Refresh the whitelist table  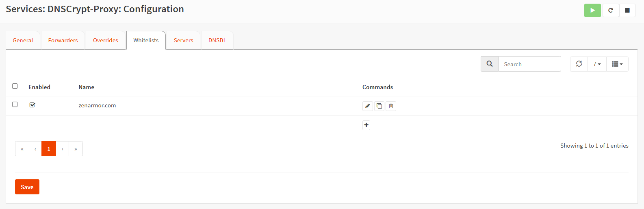[x=579, y=64]
